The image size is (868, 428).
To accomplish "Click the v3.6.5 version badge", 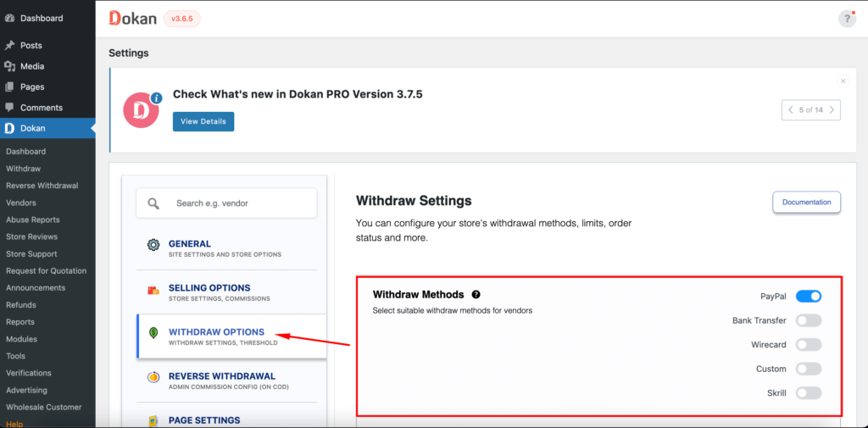I will (x=182, y=19).
